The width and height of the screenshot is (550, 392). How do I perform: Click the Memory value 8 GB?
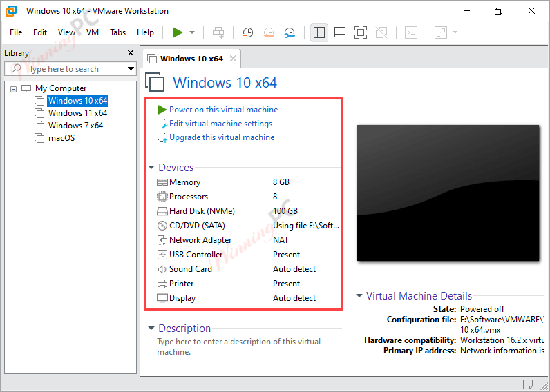[x=281, y=182]
